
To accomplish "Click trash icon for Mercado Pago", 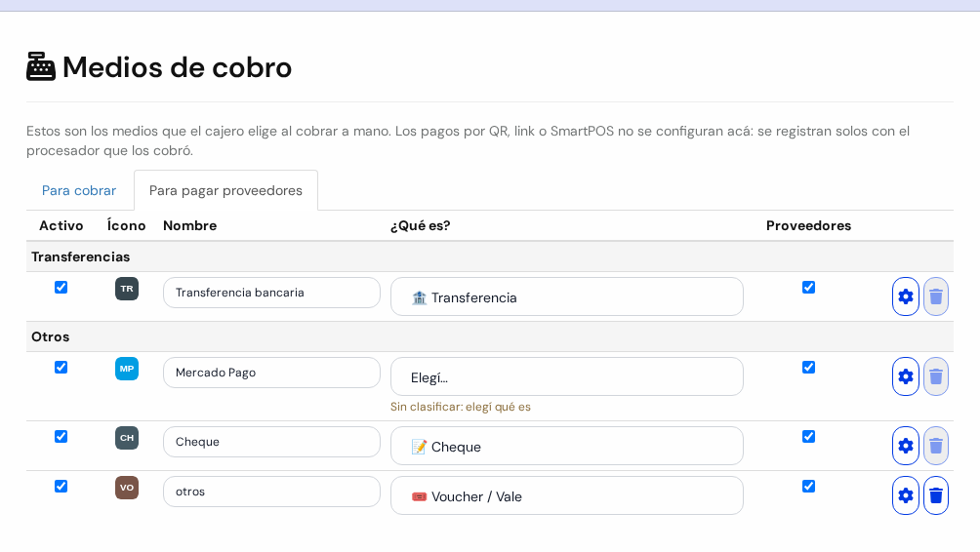I will pyautogui.click(x=936, y=376).
